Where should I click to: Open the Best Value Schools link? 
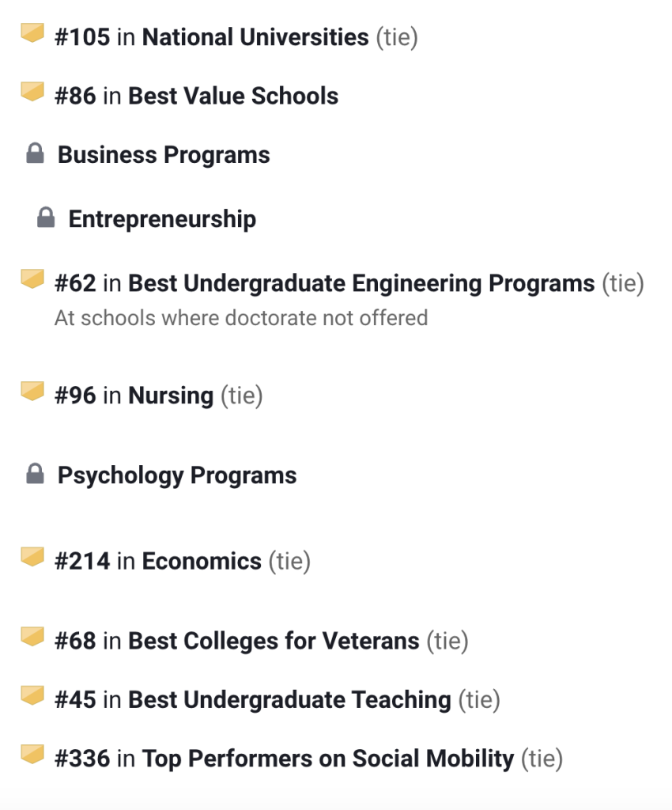tap(232, 97)
